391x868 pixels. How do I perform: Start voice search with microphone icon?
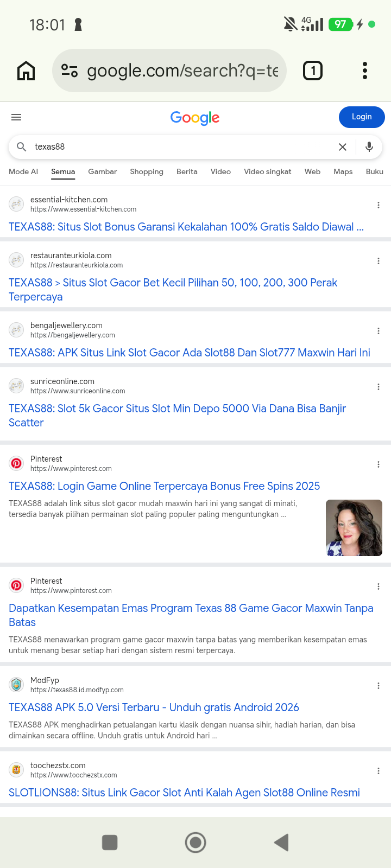click(369, 147)
